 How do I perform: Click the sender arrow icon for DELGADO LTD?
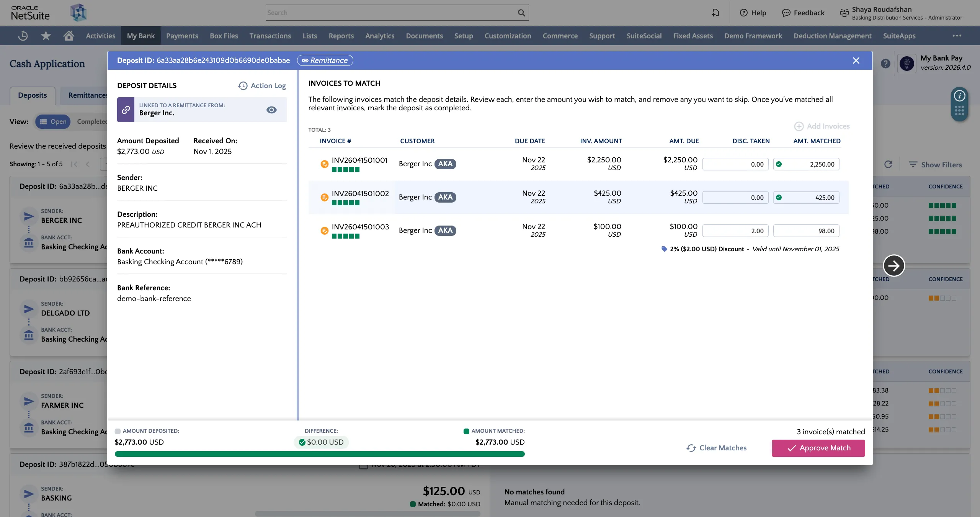pyautogui.click(x=29, y=309)
